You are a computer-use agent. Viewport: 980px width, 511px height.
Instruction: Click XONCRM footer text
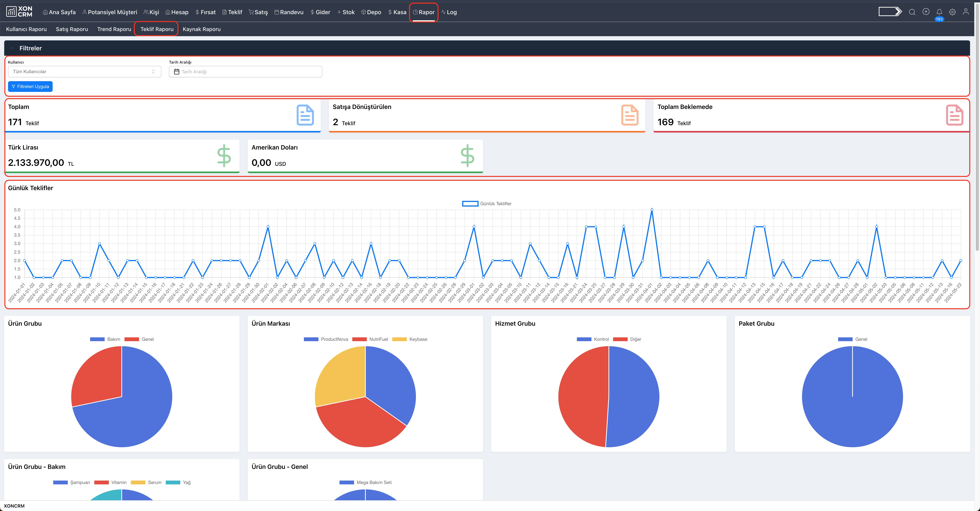[14, 506]
